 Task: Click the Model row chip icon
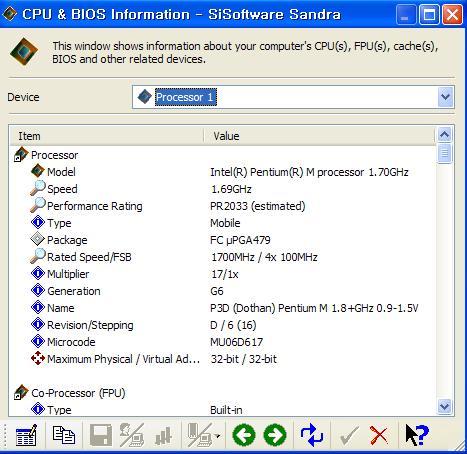click(x=37, y=171)
